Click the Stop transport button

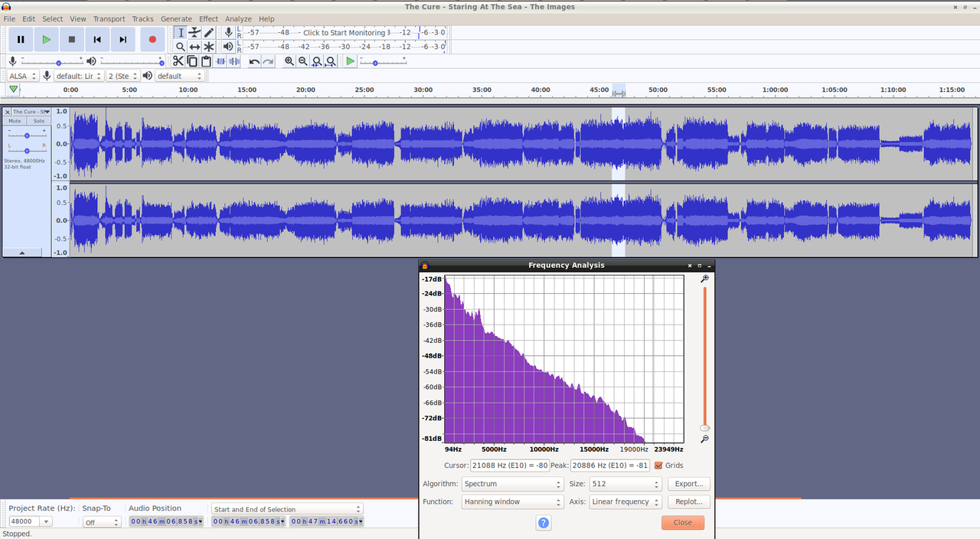(x=72, y=39)
